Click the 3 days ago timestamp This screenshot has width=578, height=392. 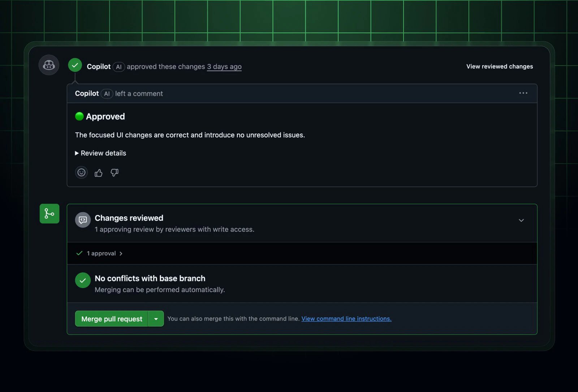[224, 67]
